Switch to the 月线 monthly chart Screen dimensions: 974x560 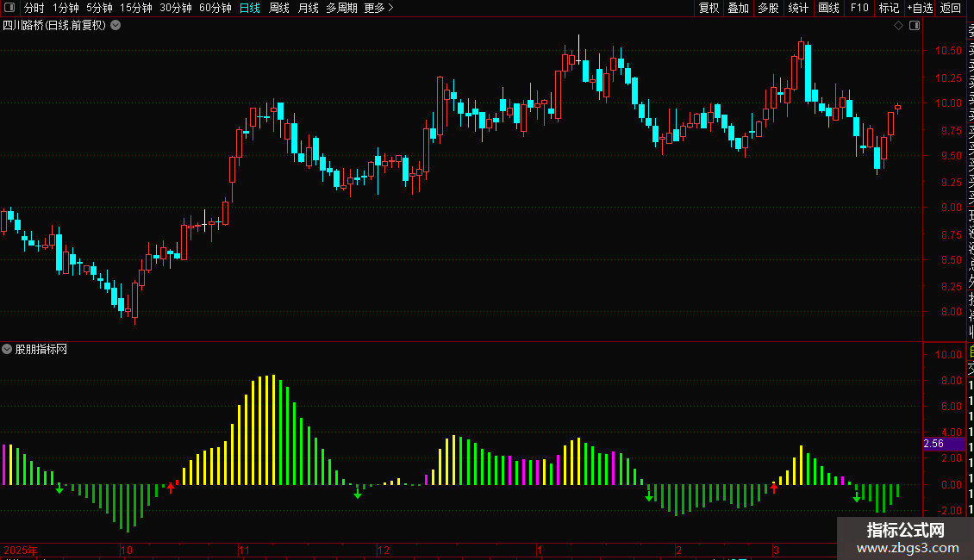pyautogui.click(x=308, y=8)
